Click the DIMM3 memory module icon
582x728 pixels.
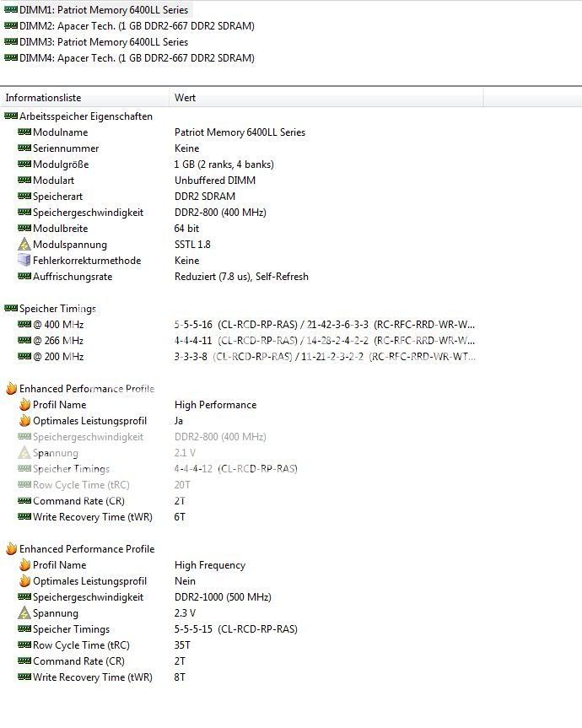11,41
